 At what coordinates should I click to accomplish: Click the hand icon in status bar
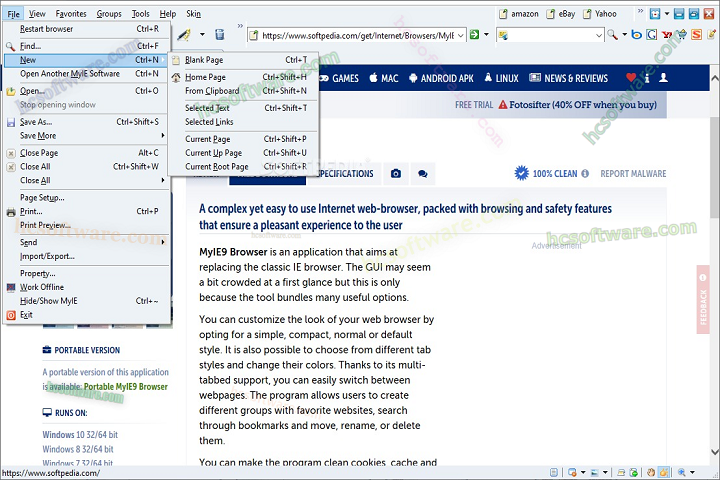tap(651, 472)
